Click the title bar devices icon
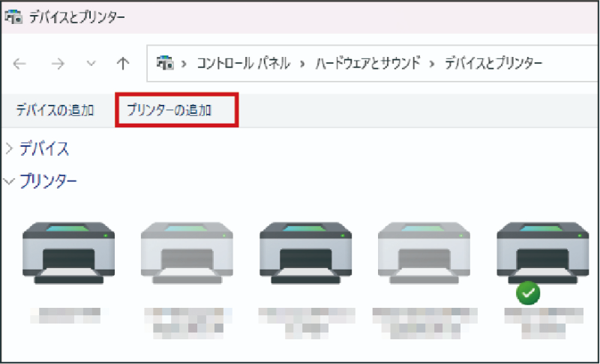Viewport: 600px width, 364px height. pyautogui.click(x=13, y=16)
